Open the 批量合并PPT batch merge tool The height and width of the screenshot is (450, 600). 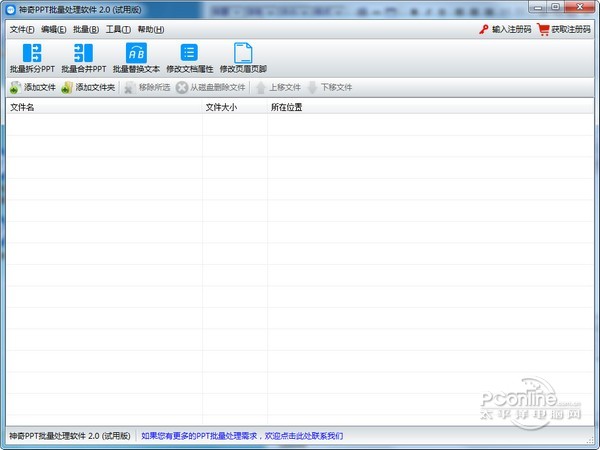[83, 58]
